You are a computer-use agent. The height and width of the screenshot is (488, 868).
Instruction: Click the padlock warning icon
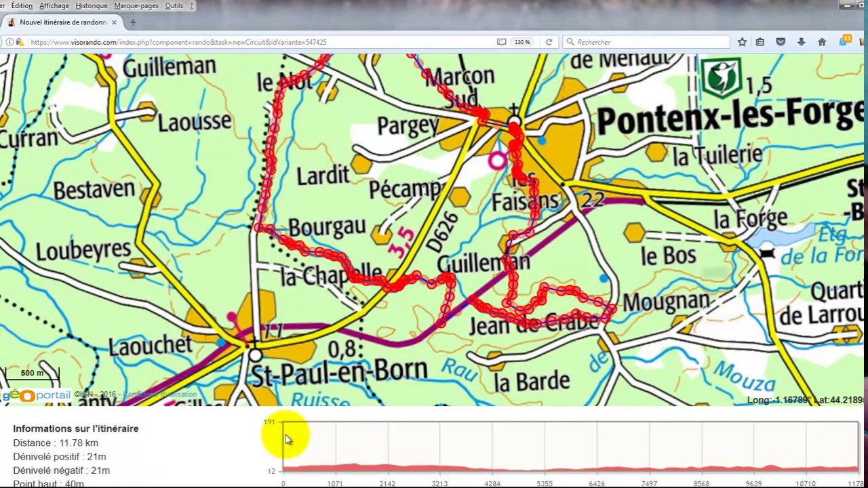(20, 42)
